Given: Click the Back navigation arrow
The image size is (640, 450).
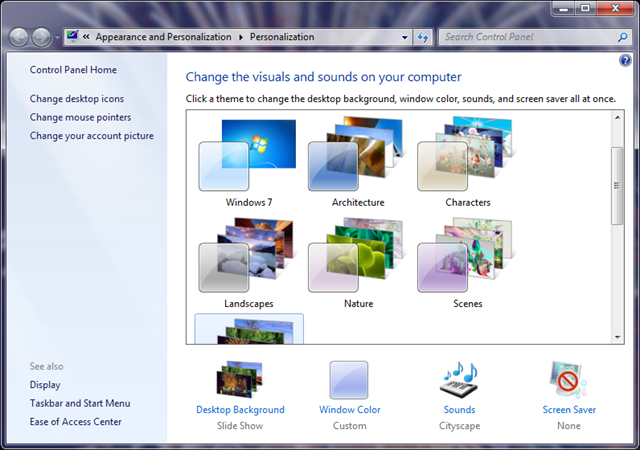Looking at the screenshot, I should [19, 38].
